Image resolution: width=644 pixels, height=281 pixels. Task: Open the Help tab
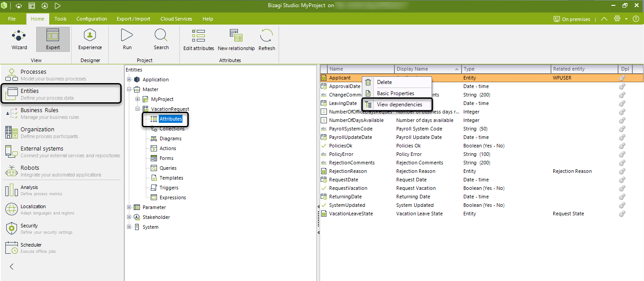pos(208,19)
